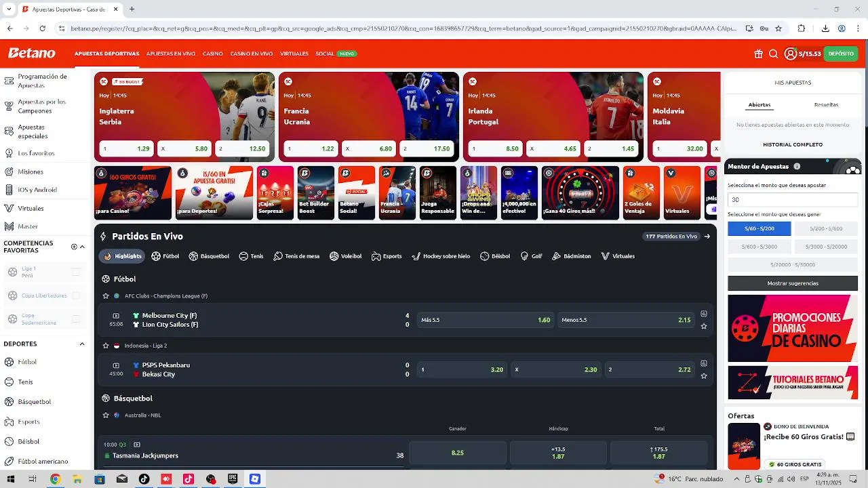Favorite the Melbourne City match with star
Viewport: 868px width, 488px height.
coord(704,326)
